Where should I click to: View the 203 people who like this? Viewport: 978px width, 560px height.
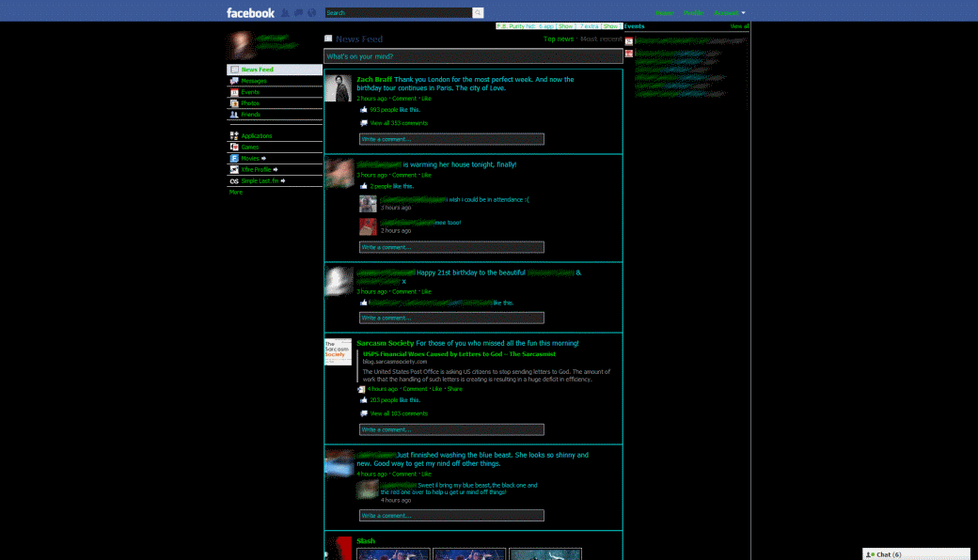click(384, 400)
